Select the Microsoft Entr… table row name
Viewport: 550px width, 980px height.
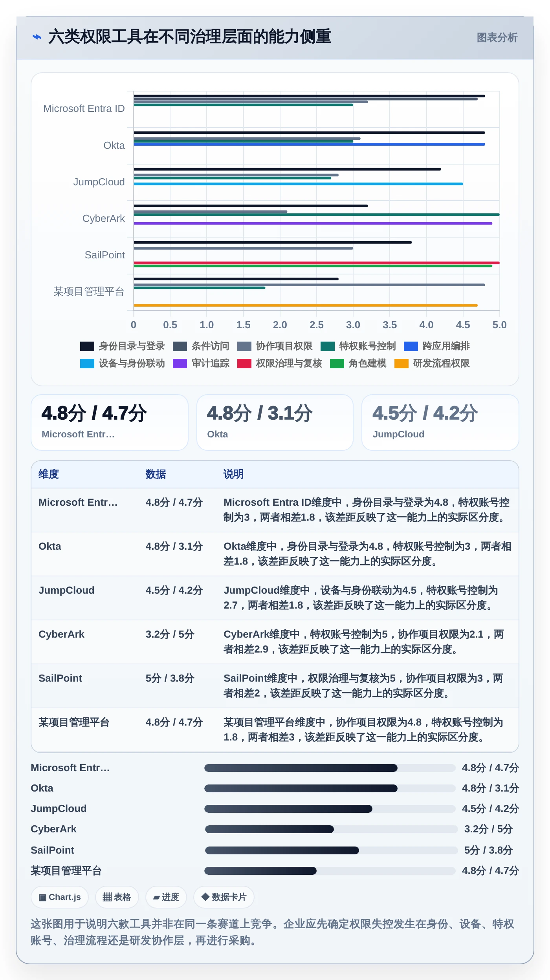pos(78,502)
